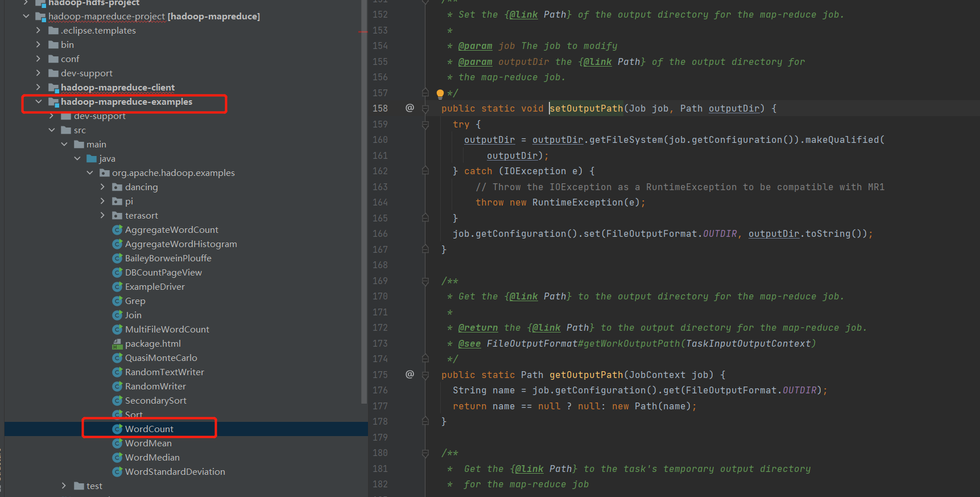
Task: Collapse the src folder
Action: [x=51, y=130]
